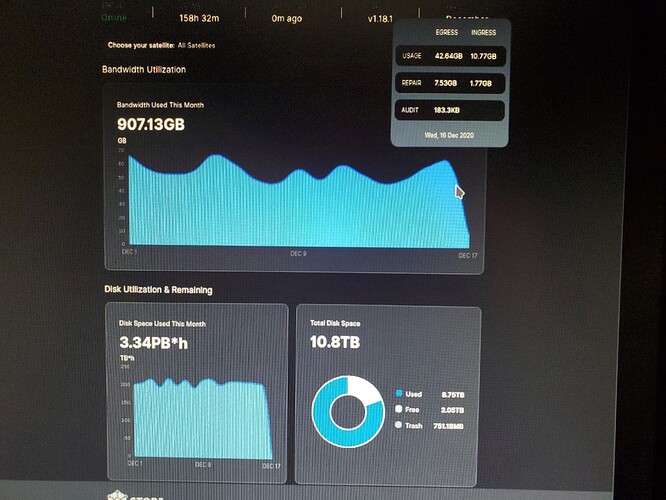Select the AUDIT row in tooltip
666x500 pixels.
450,110
